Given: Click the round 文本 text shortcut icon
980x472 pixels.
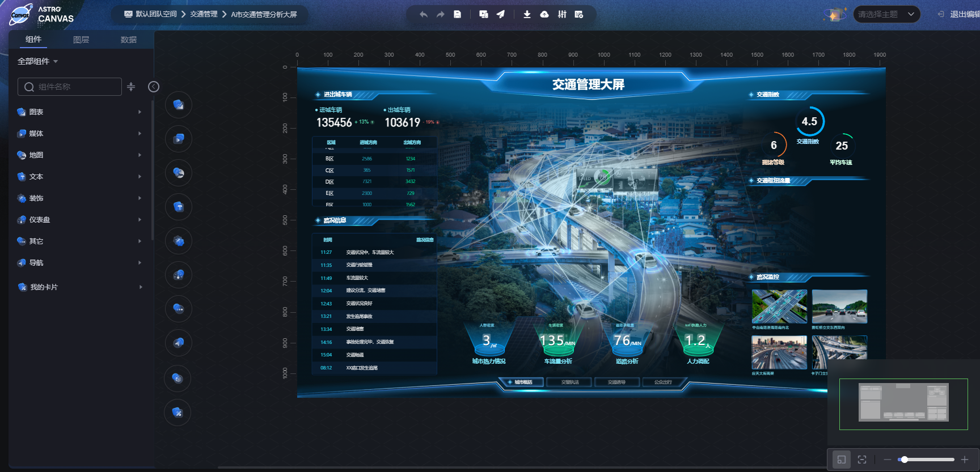Looking at the screenshot, I should click(x=179, y=207).
